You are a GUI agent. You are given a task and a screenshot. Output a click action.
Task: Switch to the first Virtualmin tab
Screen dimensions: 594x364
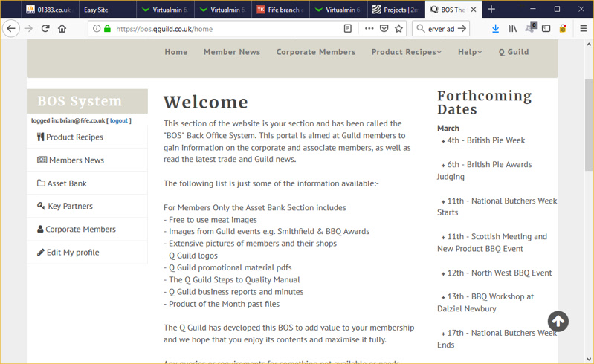(x=166, y=10)
